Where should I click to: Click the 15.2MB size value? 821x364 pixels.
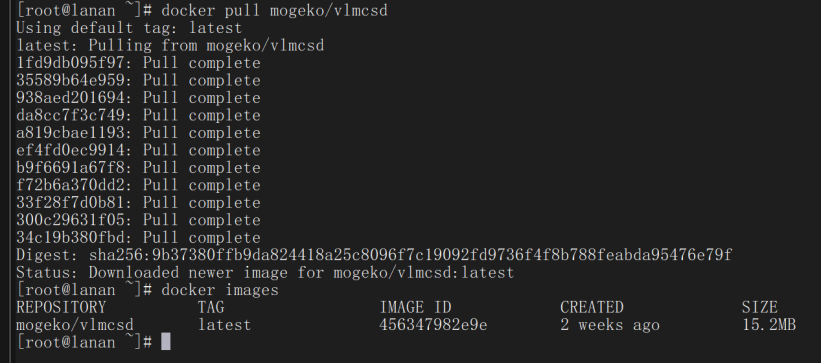click(769, 325)
